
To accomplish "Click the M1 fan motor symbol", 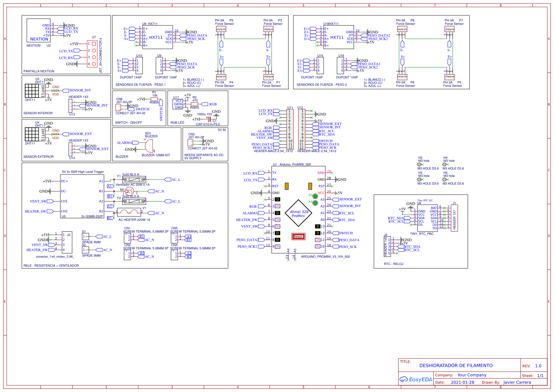I will (129, 191).
